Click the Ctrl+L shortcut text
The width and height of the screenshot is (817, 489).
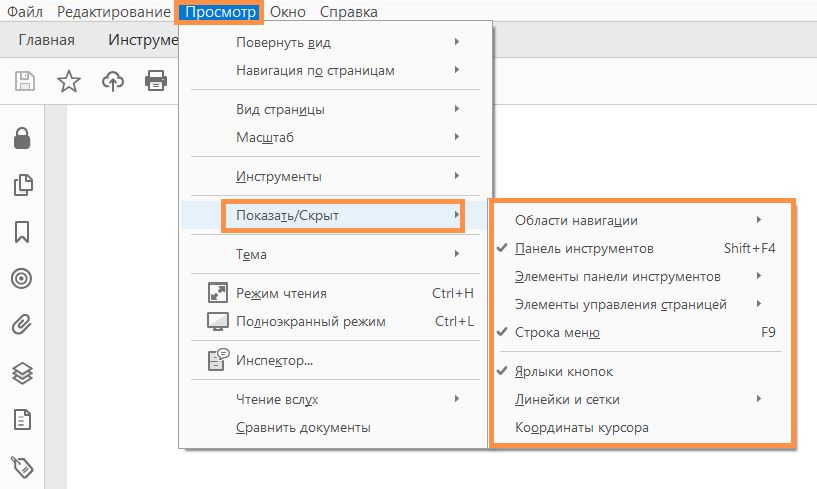click(454, 322)
